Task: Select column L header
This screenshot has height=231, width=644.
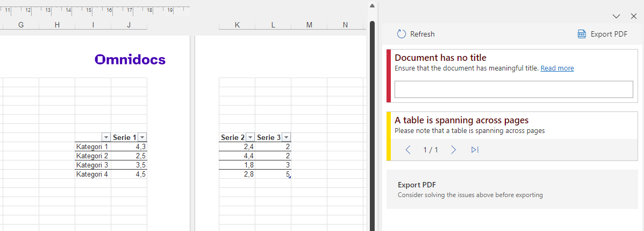Action: (273, 25)
